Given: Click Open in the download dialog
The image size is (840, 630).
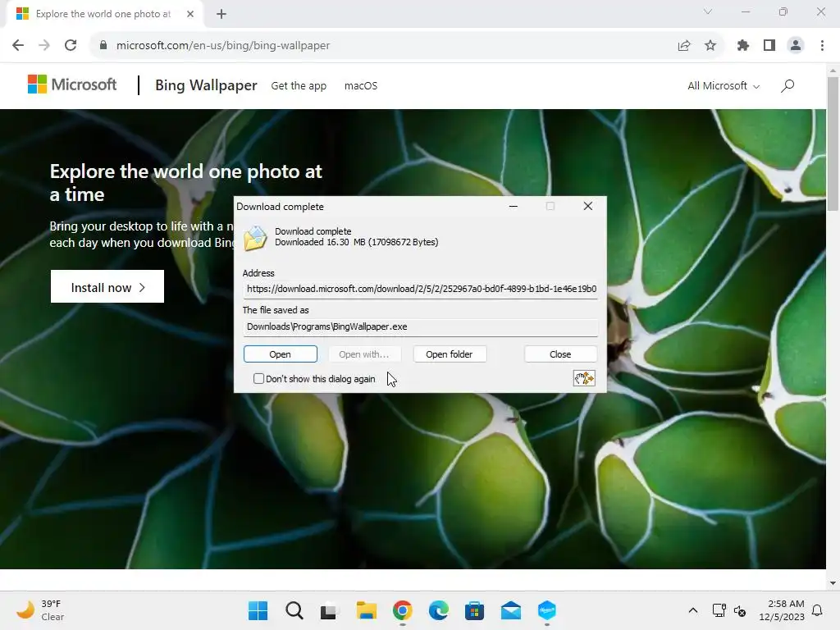Looking at the screenshot, I should coord(281,354).
